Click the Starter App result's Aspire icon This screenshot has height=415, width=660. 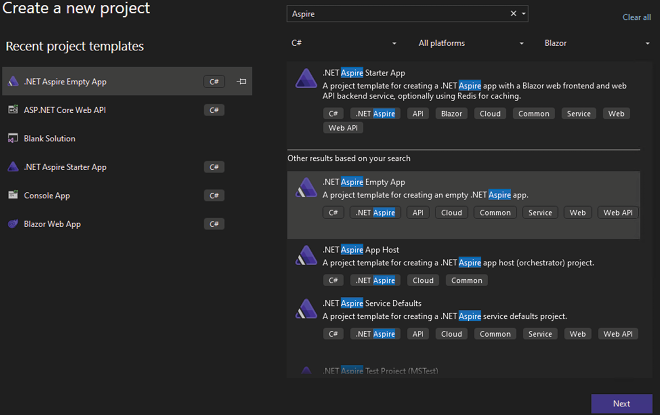pyautogui.click(x=306, y=78)
